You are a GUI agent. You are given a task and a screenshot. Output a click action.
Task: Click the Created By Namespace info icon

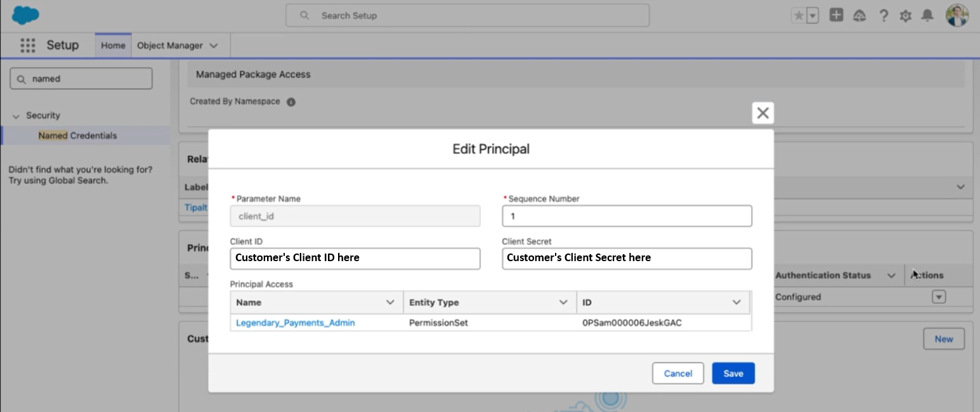291,101
